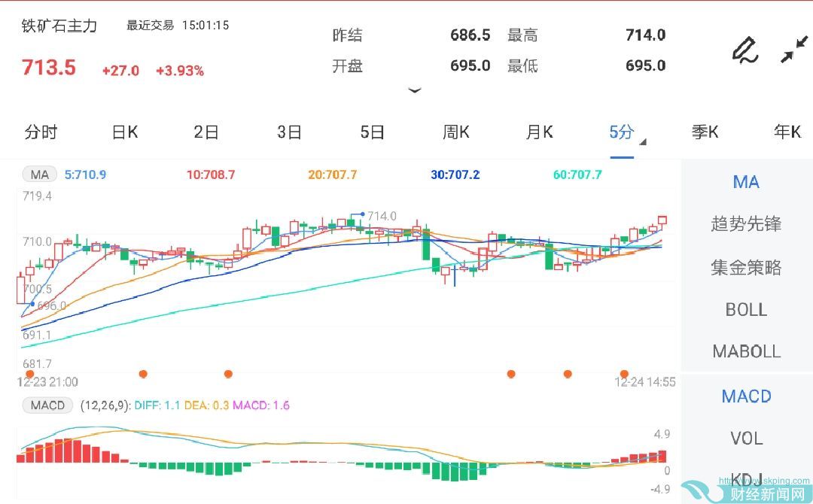
Task: Open the 趋势先锋 indicator
Action: 745,224
